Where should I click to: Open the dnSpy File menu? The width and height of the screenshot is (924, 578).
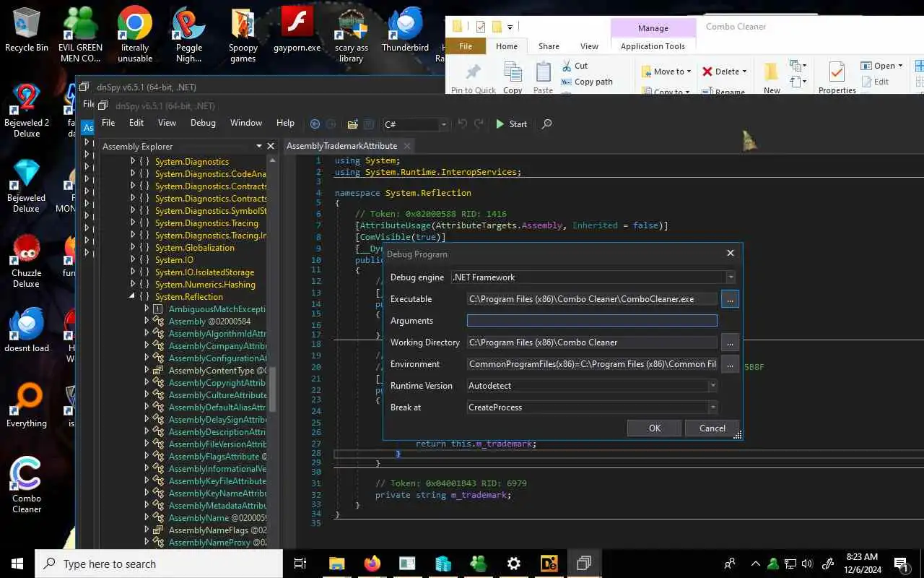tap(108, 123)
